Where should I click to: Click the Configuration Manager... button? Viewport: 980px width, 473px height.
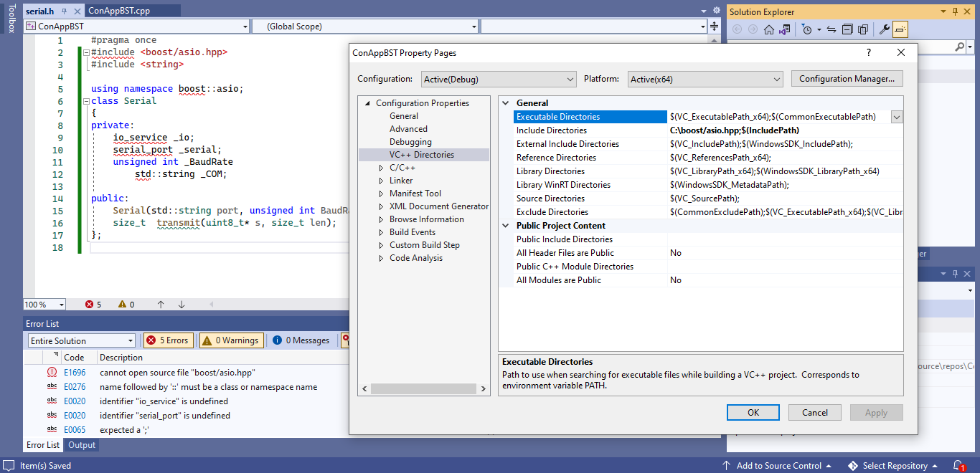[847, 79]
